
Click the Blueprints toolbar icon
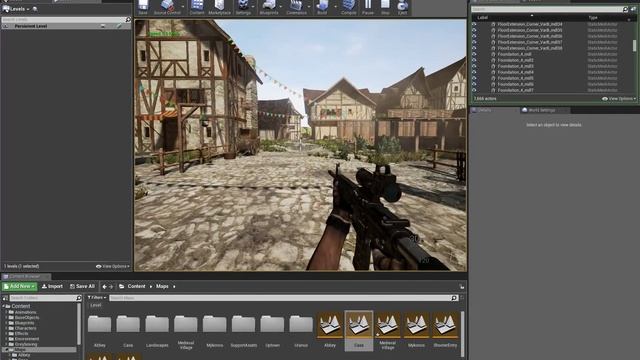point(269,7)
